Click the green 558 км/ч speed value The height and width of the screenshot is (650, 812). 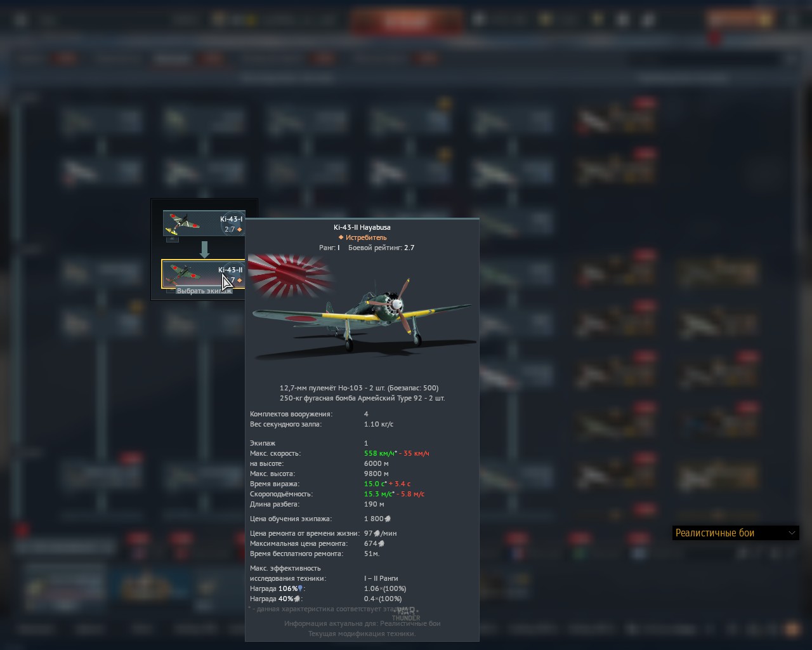(x=379, y=453)
